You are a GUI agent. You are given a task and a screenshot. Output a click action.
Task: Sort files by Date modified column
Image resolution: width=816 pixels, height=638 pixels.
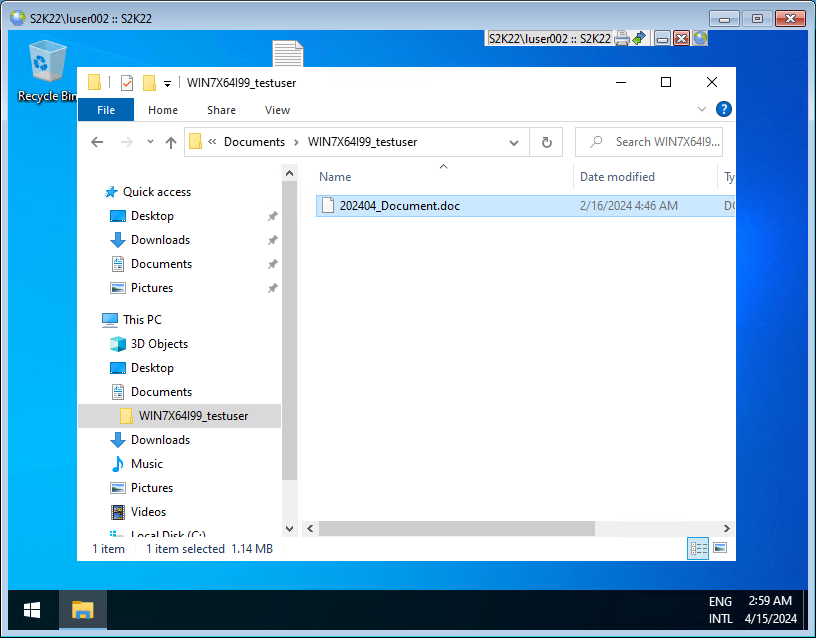(x=617, y=177)
